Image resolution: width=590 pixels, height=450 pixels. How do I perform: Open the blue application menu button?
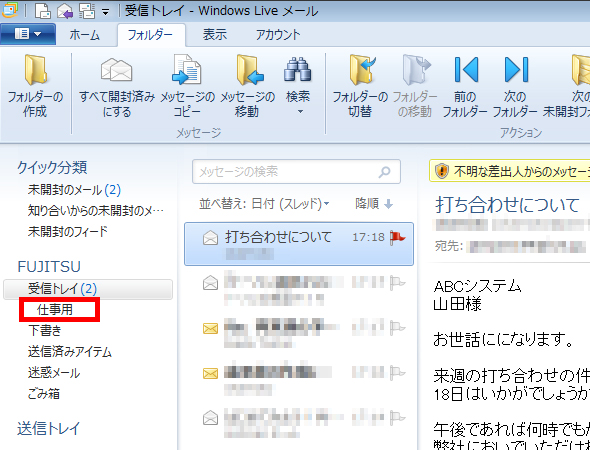[28, 34]
